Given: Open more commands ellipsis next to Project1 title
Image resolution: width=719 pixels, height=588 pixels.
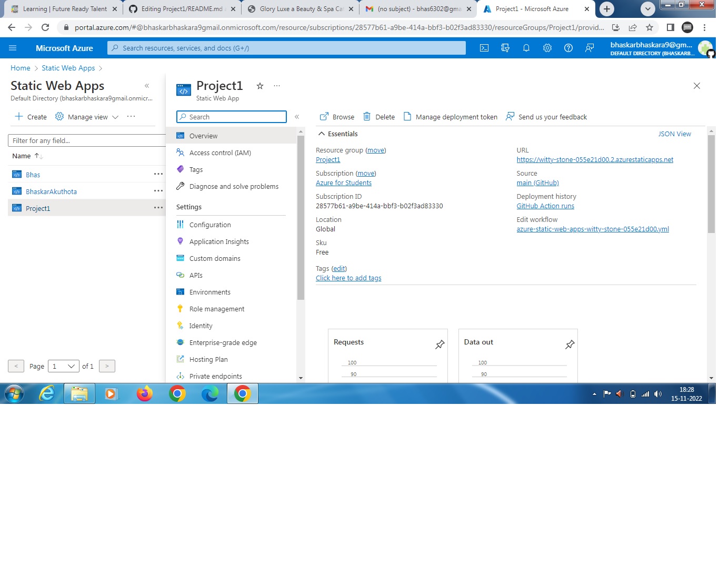Looking at the screenshot, I should click(277, 86).
